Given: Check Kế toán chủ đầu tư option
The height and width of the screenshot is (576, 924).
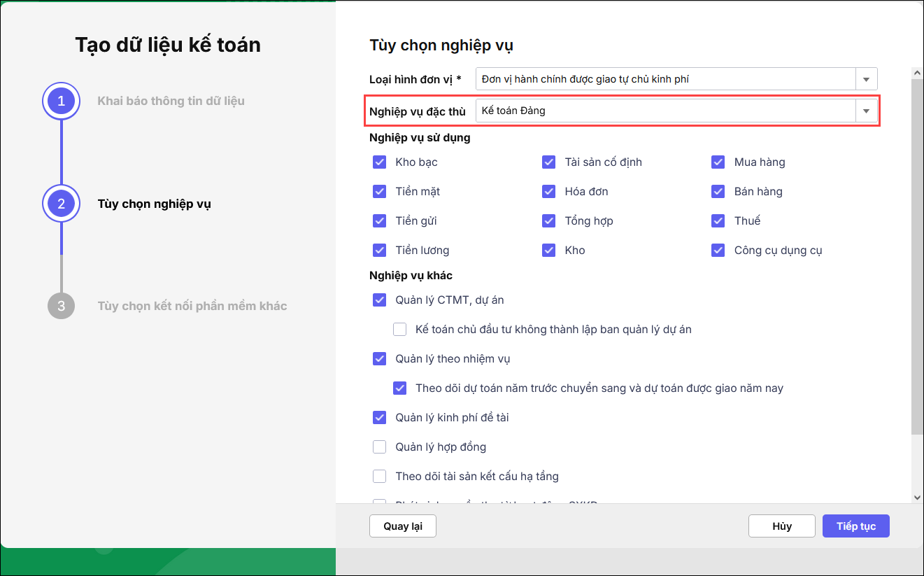Looking at the screenshot, I should 400,330.
